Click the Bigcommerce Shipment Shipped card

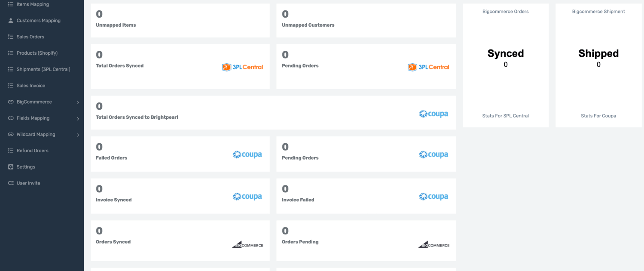coord(598,65)
